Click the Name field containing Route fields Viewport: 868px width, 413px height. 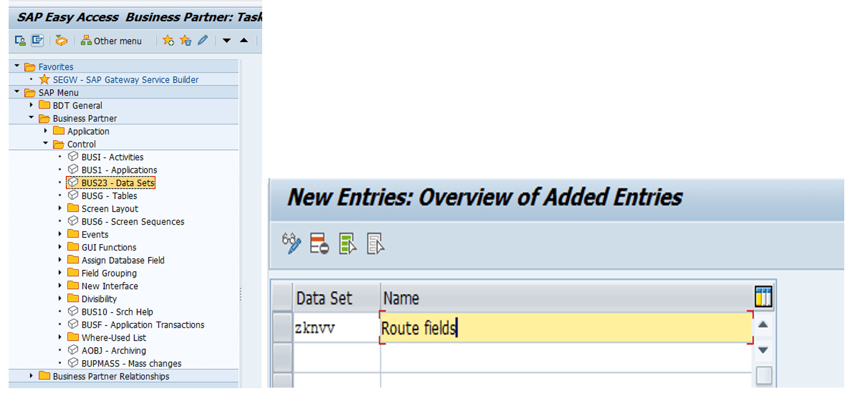tap(566, 328)
